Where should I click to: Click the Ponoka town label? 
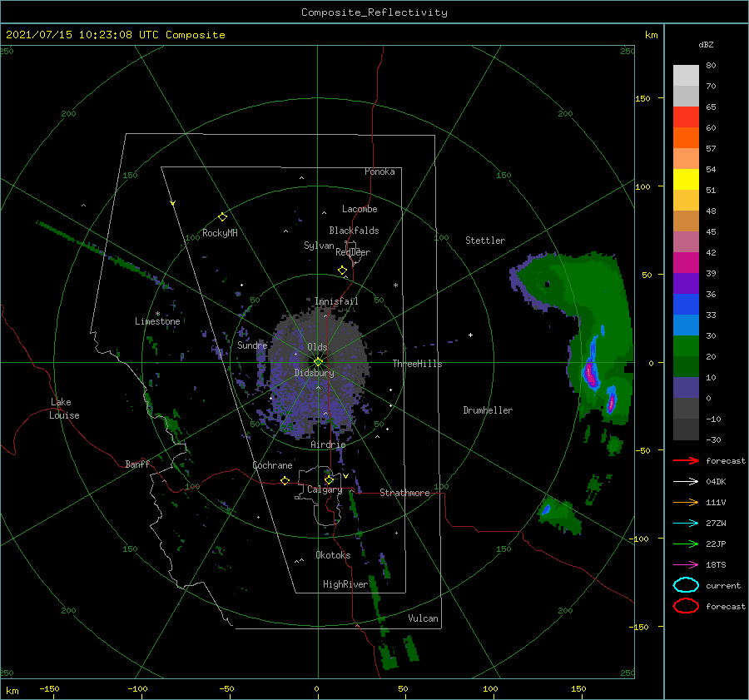click(379, 171)
